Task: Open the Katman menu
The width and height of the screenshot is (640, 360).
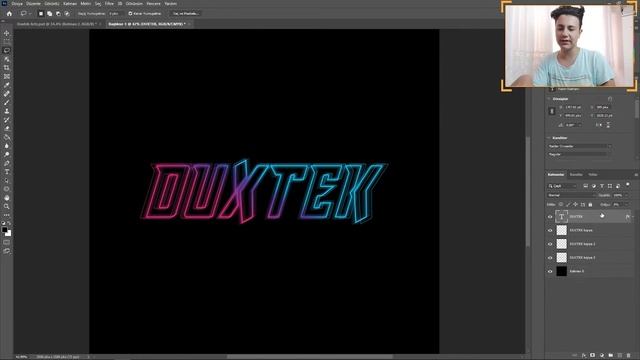Action: [x=70, y=4]
